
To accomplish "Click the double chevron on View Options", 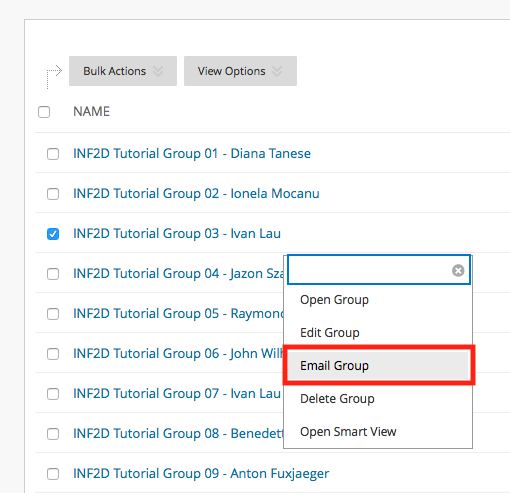I will [x=277, y=71].
